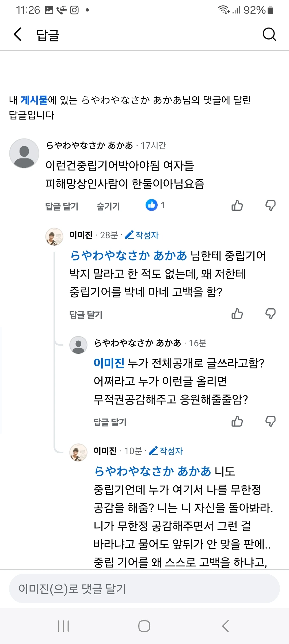Screen dimensions: 289x644
Task: Tap the back arrow in header
Action: coord(18,34)
